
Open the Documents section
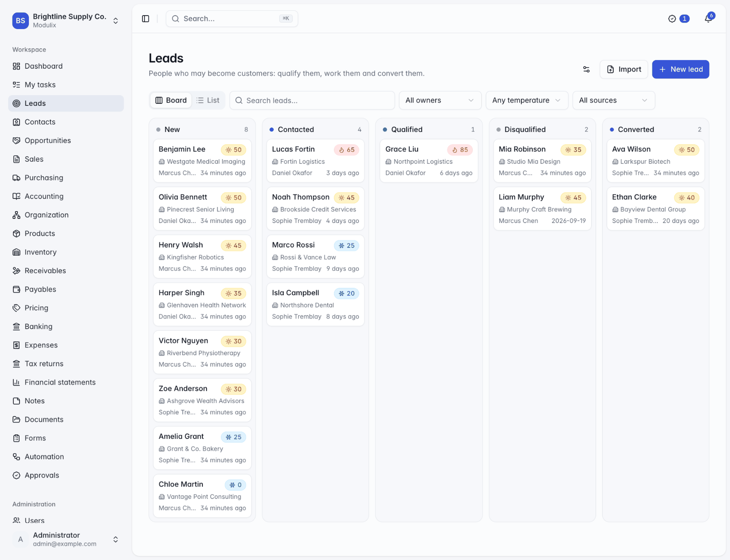[66, 419]
